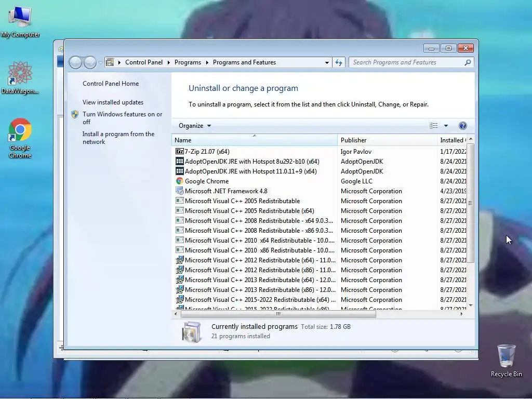The width and height of the screenshot is (532, 399).
Task: Go to Control Panel Home
Action: 111,84
